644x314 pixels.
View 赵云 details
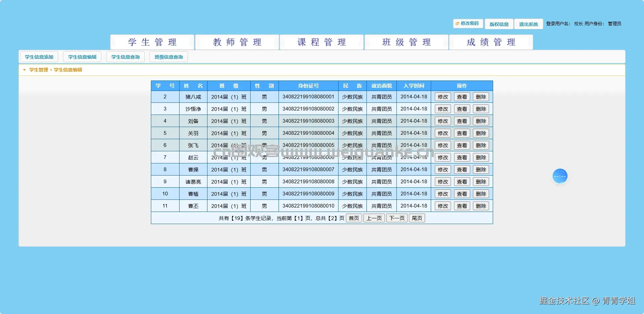[x=462, y=158]
